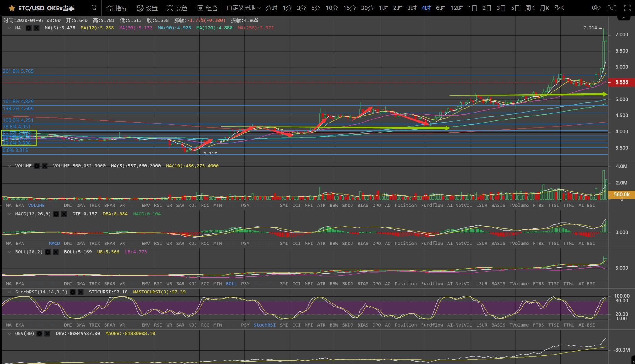Image resolution: width=635 pixels, height=364 pixels.
Task: Collapse the top toolbar with the up chevron
Action: 624,18
